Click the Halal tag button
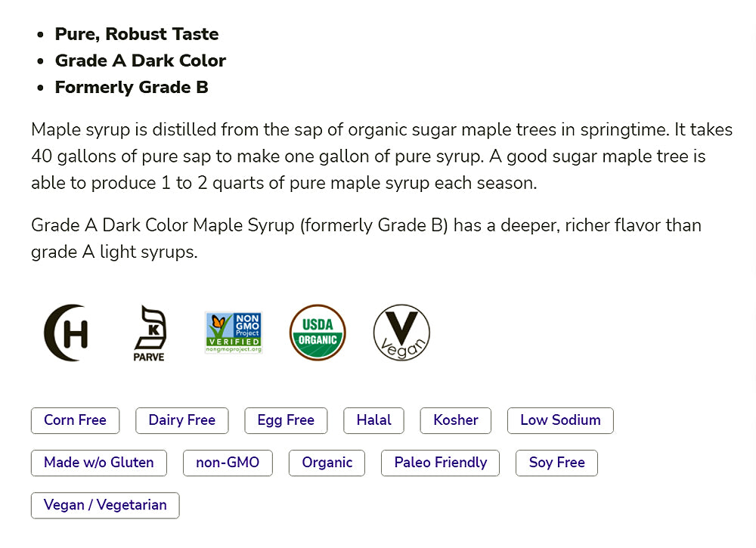Image resolution: width=756 pixels, height=548 pixels. pos(373,420)
